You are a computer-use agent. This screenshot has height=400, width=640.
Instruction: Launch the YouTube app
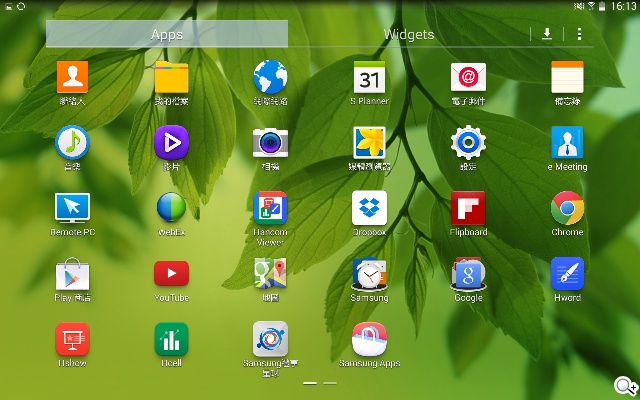[171, 273]
